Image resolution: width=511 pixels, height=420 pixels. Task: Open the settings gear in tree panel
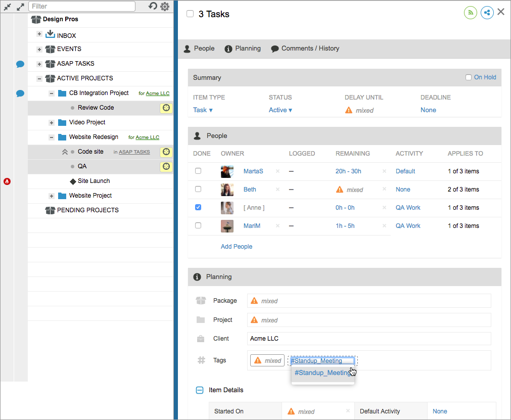pyautogui.click(x=165, y=7)
